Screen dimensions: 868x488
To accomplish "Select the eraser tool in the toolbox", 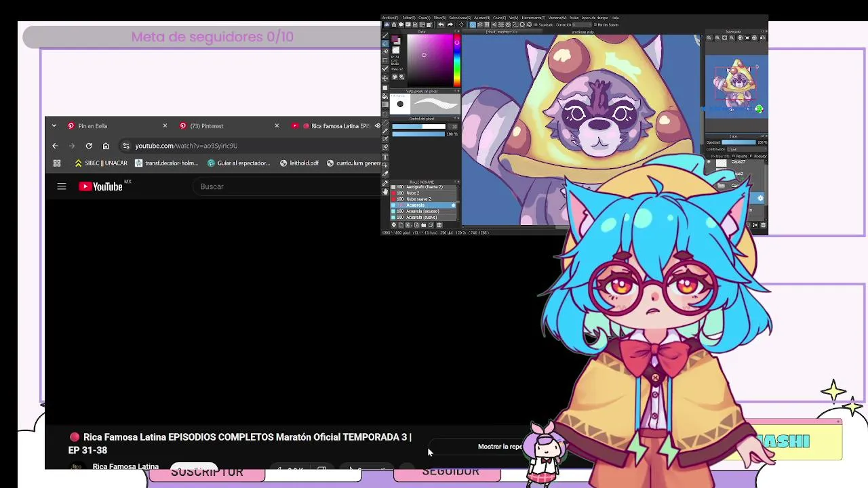I will click(385, 52).
